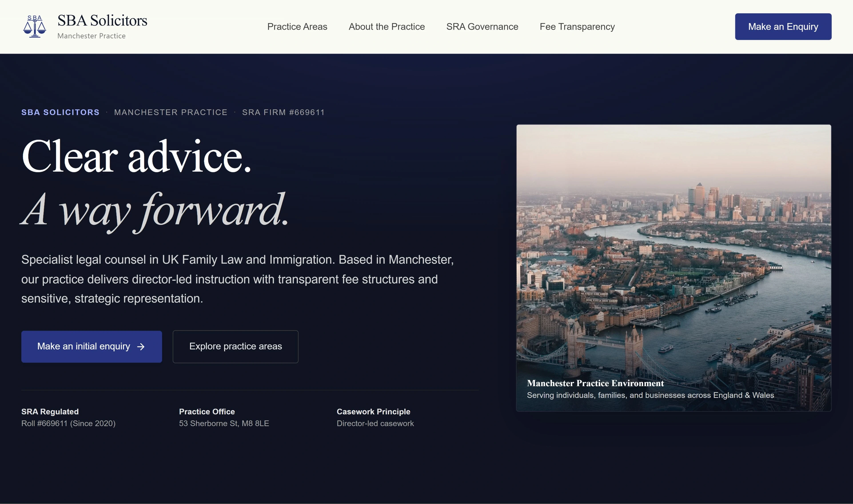Click the Make an Enquiry header button
Viewport: 853px width, 504px height.
coord(783,26)
